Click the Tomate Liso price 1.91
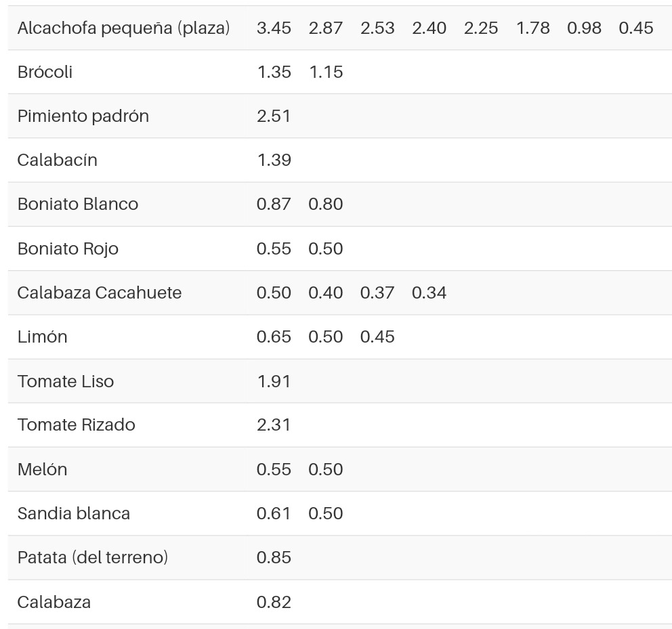The width and height of the screenshot is (672, 629). click(274, 382)
